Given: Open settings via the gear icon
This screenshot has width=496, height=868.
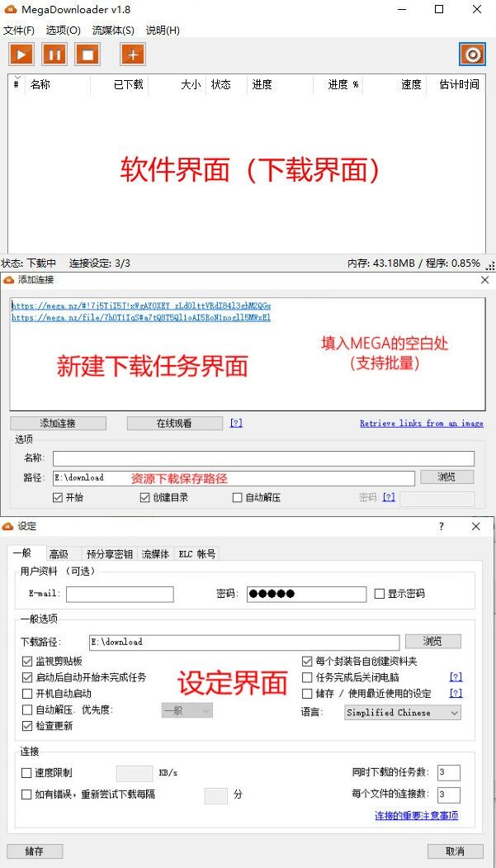Looking at the screenshot, I should pyautogui.click(x=472, y=55).
